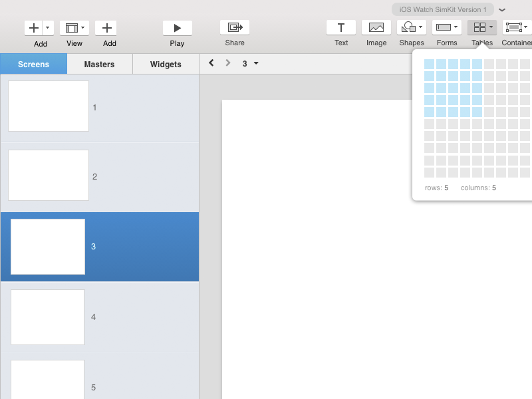Switch to the Masters tab
The image size is (532, 399).
pyautogui.click(x=99, y=65)
